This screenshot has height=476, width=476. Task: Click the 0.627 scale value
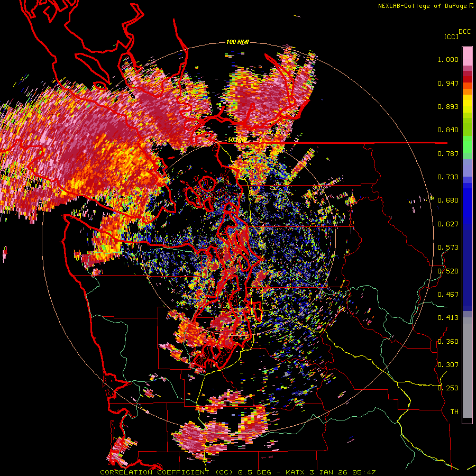448,224
